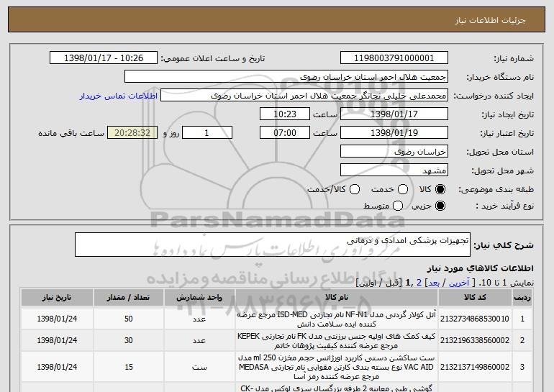
Task: Click the آخرین pagination link
Action: [459, 283]
